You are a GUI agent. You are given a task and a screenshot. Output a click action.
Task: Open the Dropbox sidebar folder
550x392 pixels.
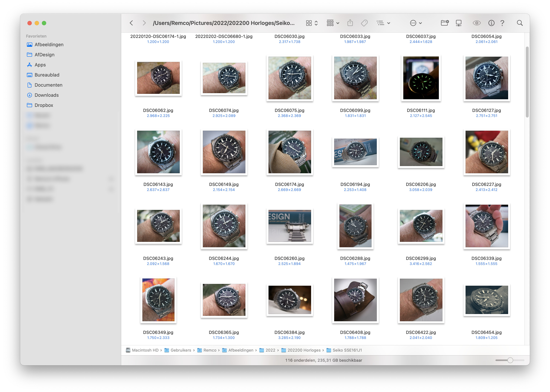(x=44, y=105)
